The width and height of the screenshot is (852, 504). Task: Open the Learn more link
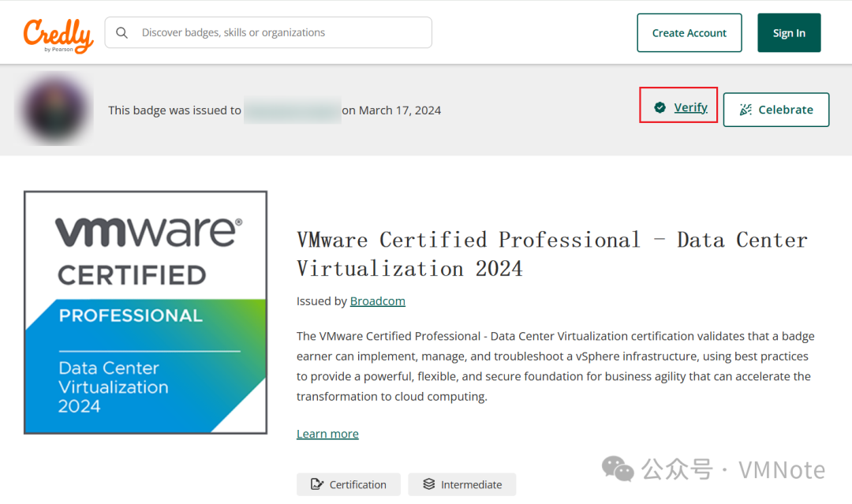pyautogui.click(x=327, y=433)
